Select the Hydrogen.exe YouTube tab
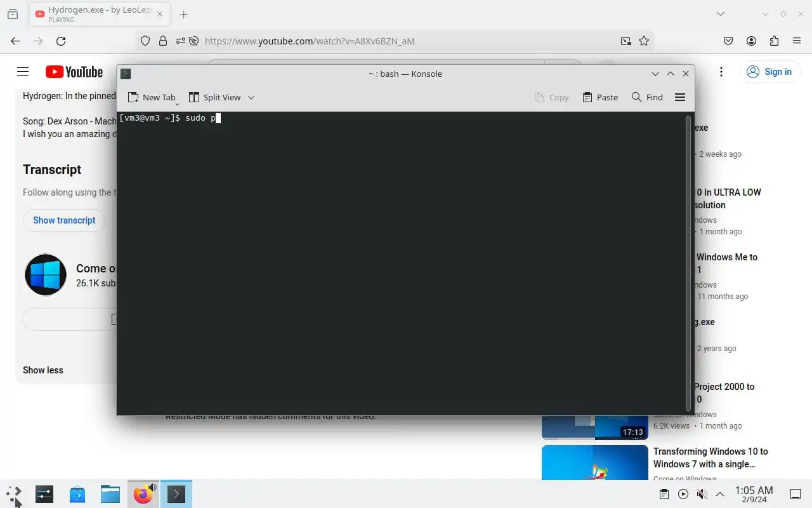Image resolution: width=812 pixels, height=508 pixels. (x=100, y=14)
